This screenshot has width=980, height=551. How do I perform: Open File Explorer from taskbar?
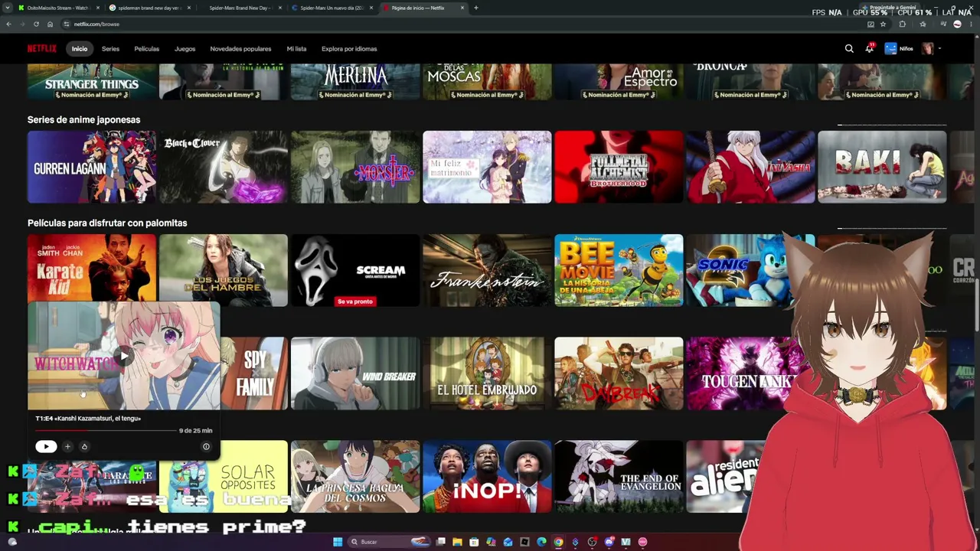[x=457, y=542]
